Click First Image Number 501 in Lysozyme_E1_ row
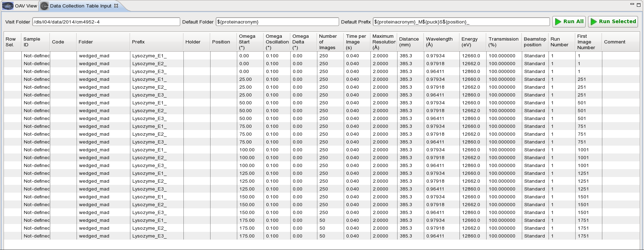Viewport: 644px width, 250px height. point(582,103)
